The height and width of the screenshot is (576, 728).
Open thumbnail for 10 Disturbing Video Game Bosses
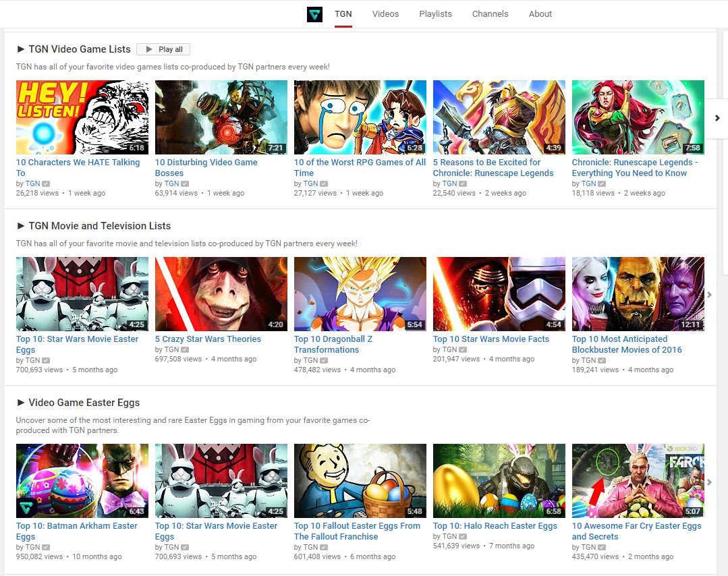[x=221, y=117]
